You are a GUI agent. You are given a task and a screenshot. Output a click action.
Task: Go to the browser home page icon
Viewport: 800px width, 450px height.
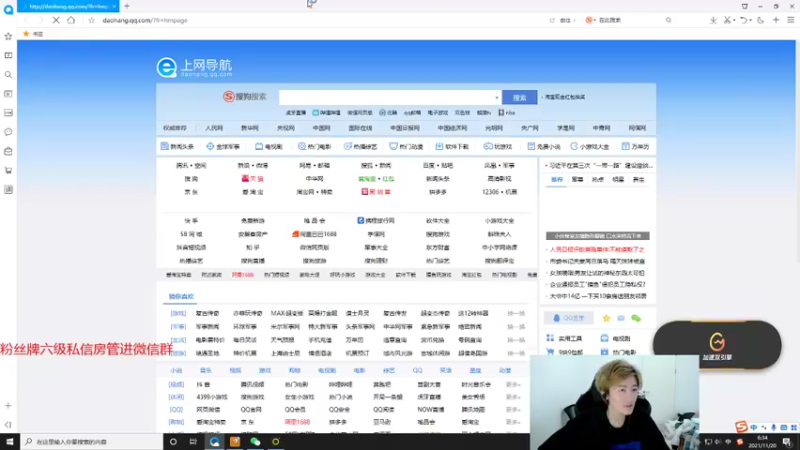pyautogui.click(x=71, y=20)
